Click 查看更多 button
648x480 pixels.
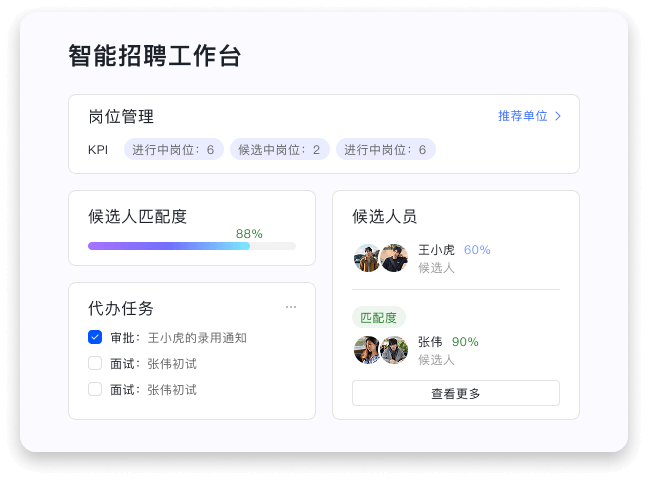pyautogui.click(x=456, y=393)
